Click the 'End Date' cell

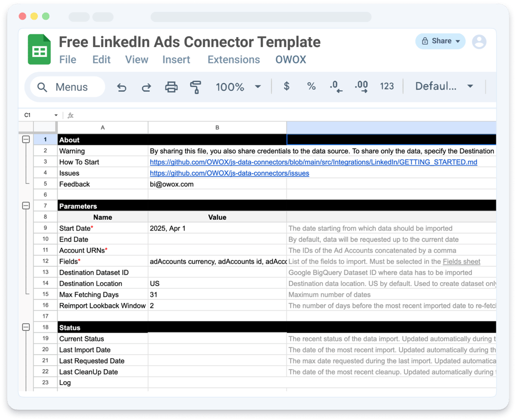coord(103,240)
